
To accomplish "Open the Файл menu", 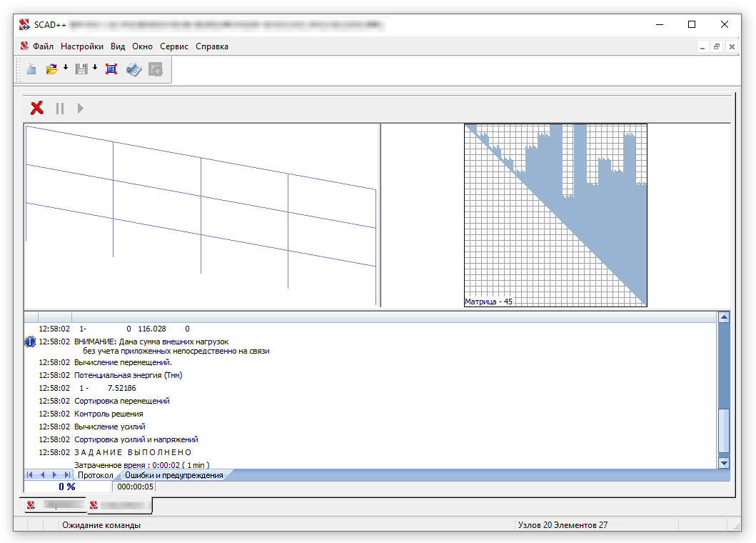I will (x=43, y=46).
